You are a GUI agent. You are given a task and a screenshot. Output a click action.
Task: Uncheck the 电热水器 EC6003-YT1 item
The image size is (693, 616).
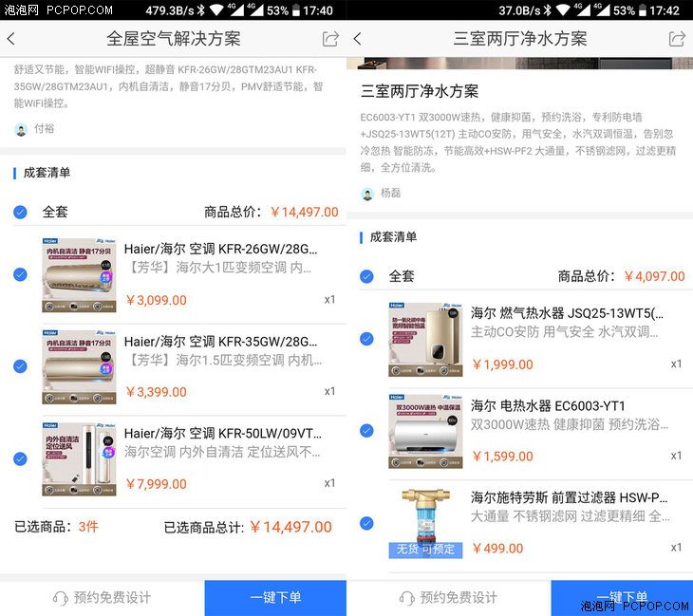pyautogui.click(x=366, y=430)
